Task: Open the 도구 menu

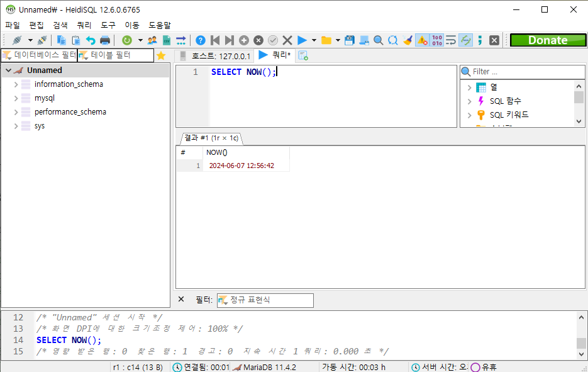Action: click(108, 25)
